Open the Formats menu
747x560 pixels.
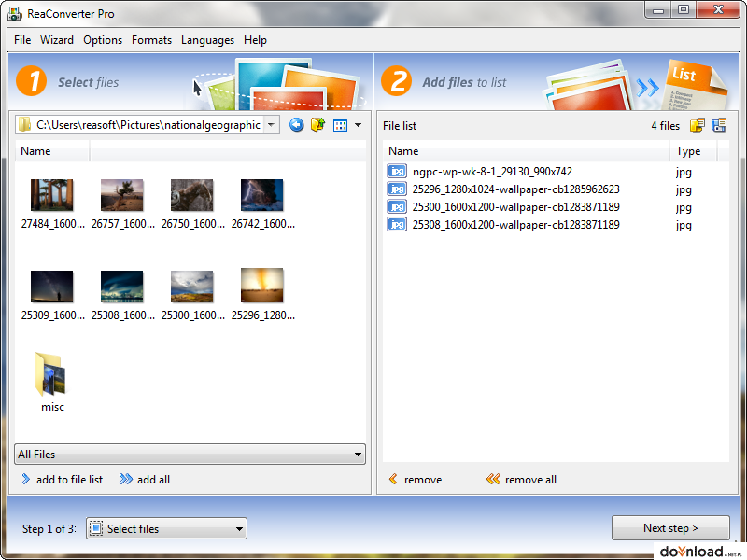click(x=152, y=40)
